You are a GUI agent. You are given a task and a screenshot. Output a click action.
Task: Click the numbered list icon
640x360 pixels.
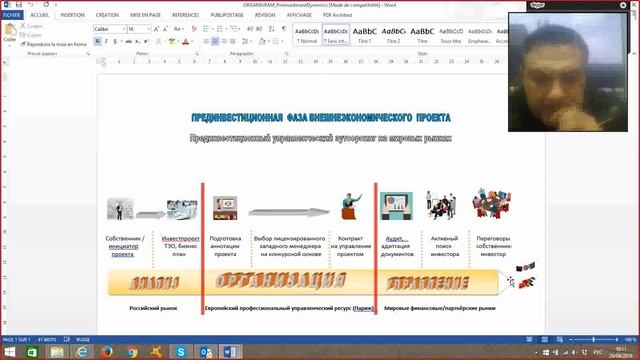220,29
